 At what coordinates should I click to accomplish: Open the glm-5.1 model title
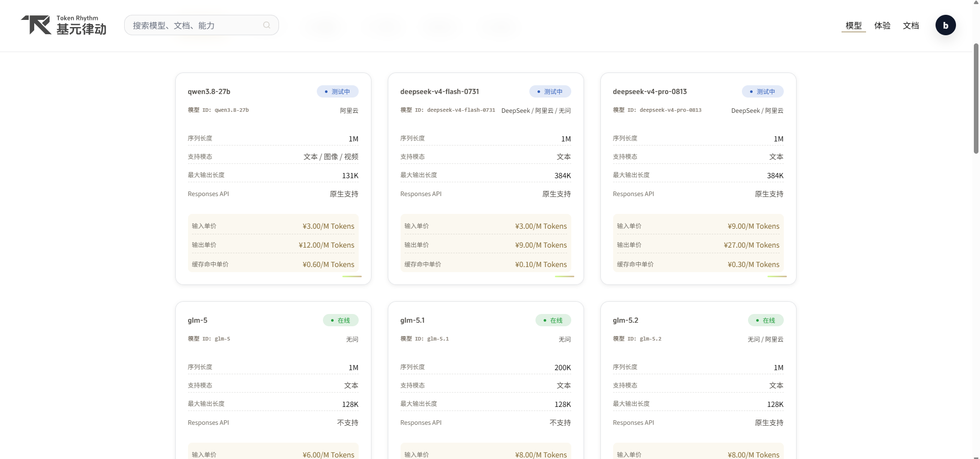click(x=412, y=320)
